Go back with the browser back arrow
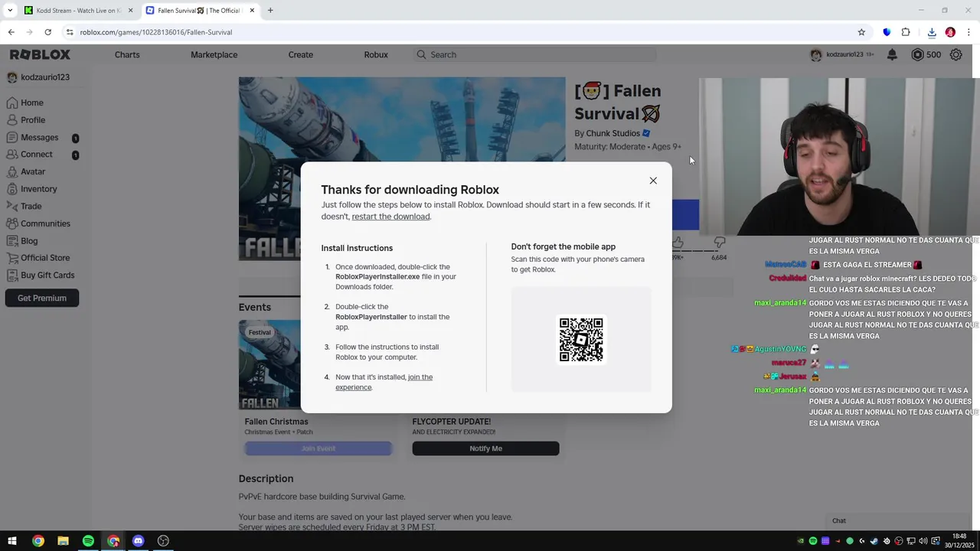980x551 pixels. click(x=11, y=32)
